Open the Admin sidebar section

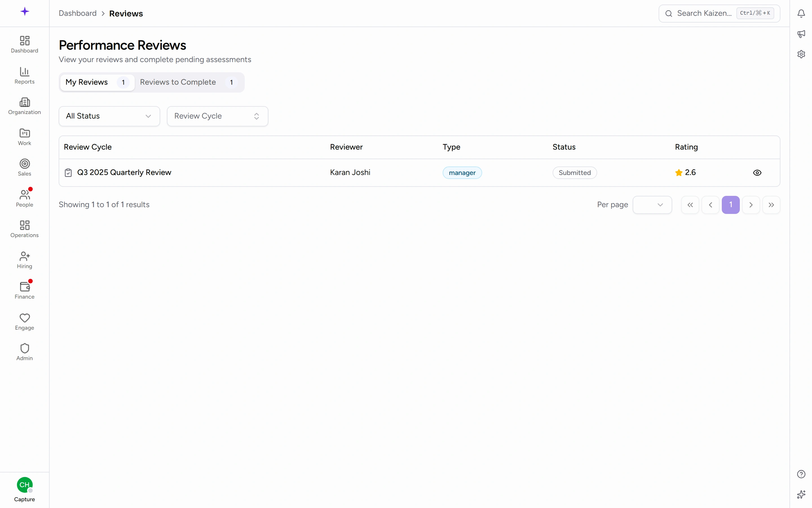coord(25,352)
